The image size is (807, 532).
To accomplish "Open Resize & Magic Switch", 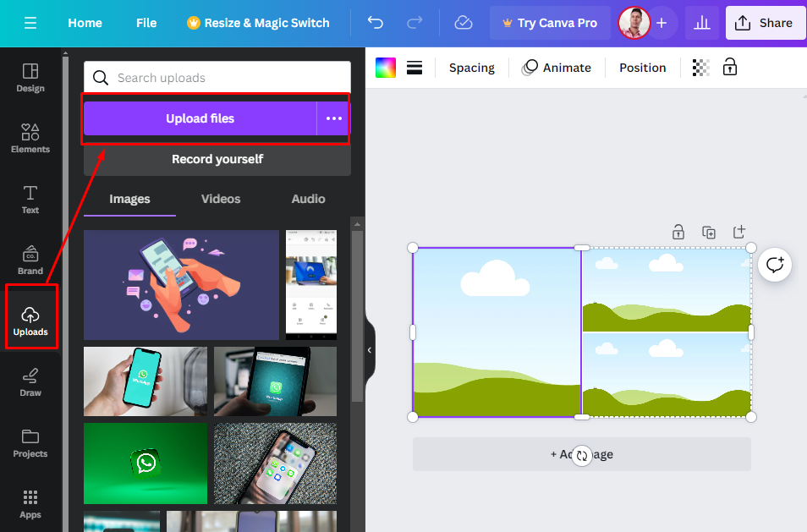I will (258, 23).
